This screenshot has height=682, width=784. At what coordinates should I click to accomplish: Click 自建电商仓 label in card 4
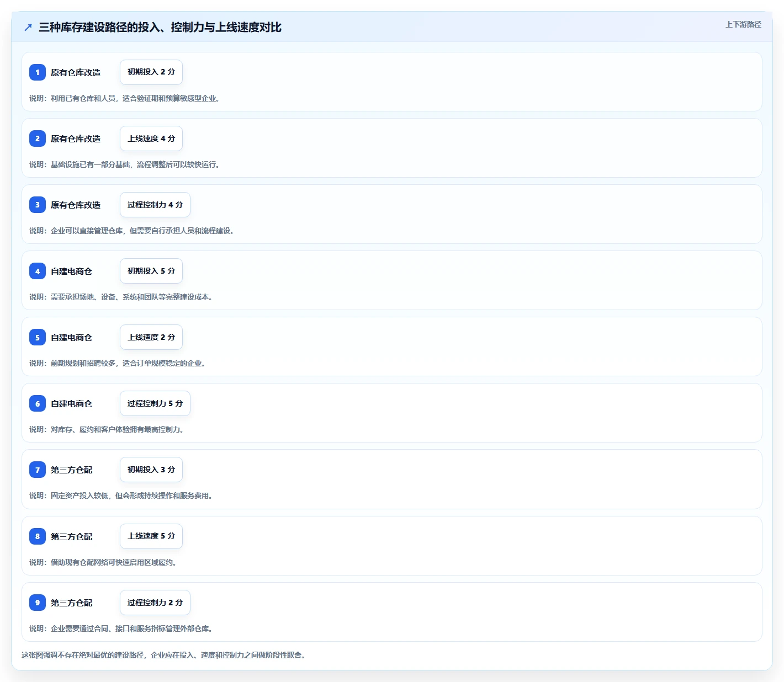(72, 271)
